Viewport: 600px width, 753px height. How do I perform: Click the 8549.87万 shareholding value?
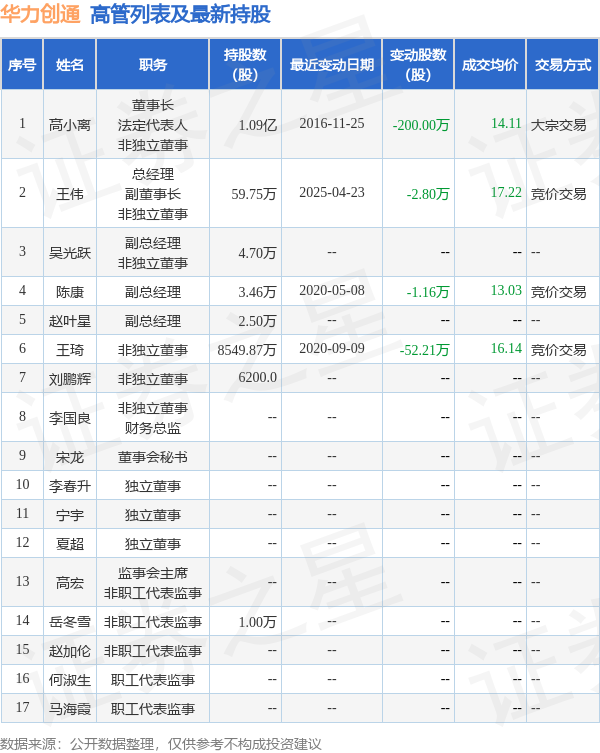click(x=247, y=350)
